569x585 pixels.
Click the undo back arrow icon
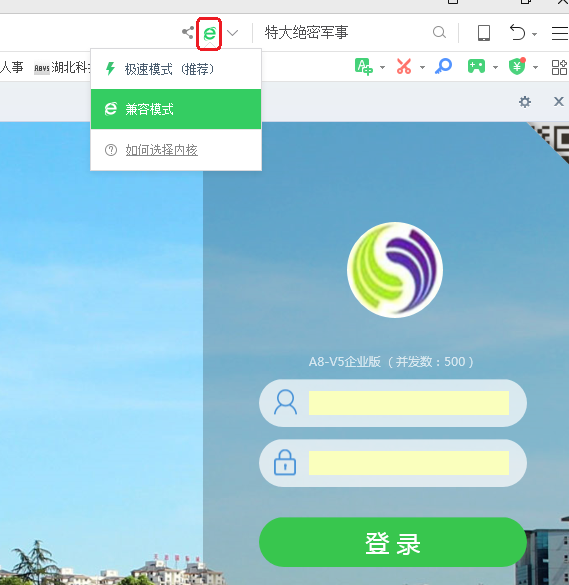[518, 32]
